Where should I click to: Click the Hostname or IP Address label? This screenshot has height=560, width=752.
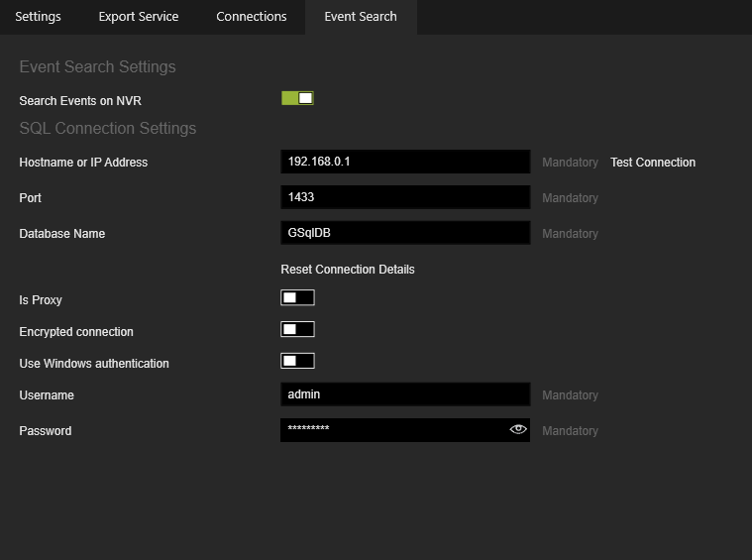click(x=83, y=163)
